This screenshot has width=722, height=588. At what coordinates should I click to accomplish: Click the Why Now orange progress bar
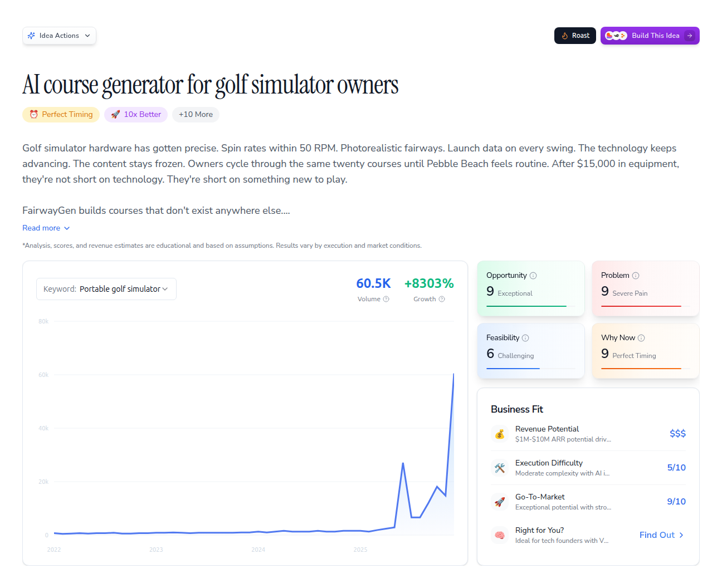(x=645, y=369)
